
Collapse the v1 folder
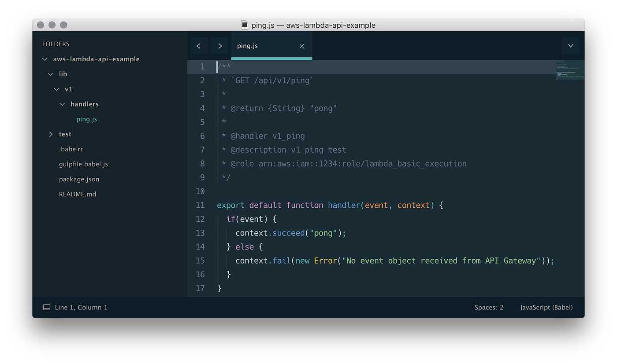pos(56,89)
